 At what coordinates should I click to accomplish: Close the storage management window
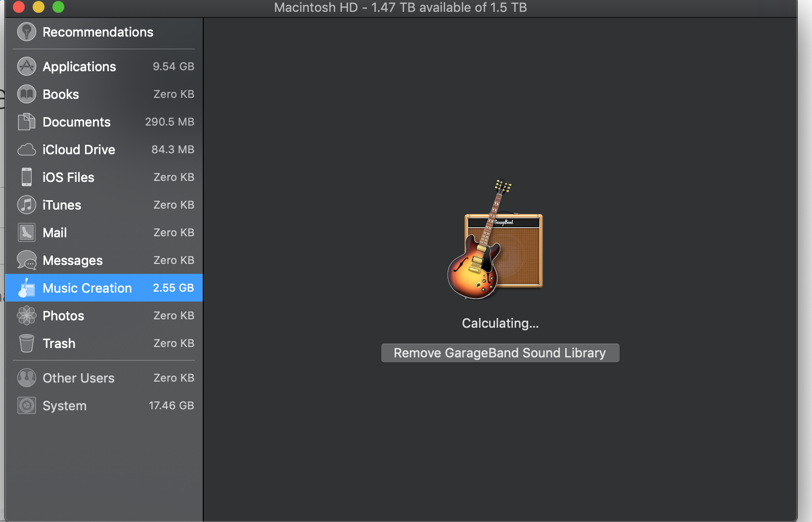tap(19, 7)
